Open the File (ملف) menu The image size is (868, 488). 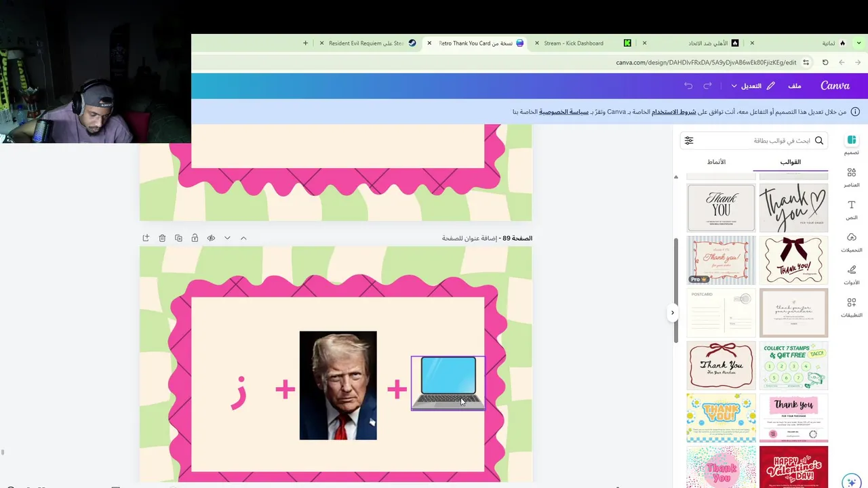(x=795, y=85)
